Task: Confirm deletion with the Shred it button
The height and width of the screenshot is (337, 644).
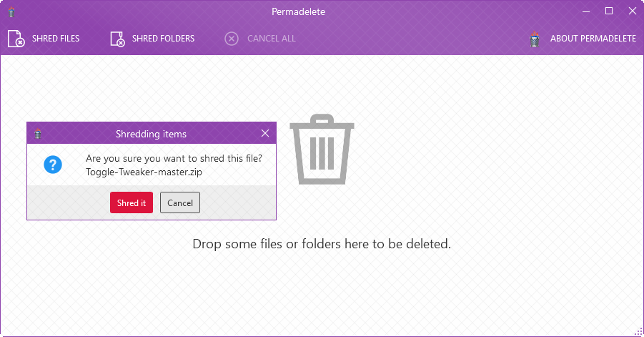Action: (x=132, y=202)
